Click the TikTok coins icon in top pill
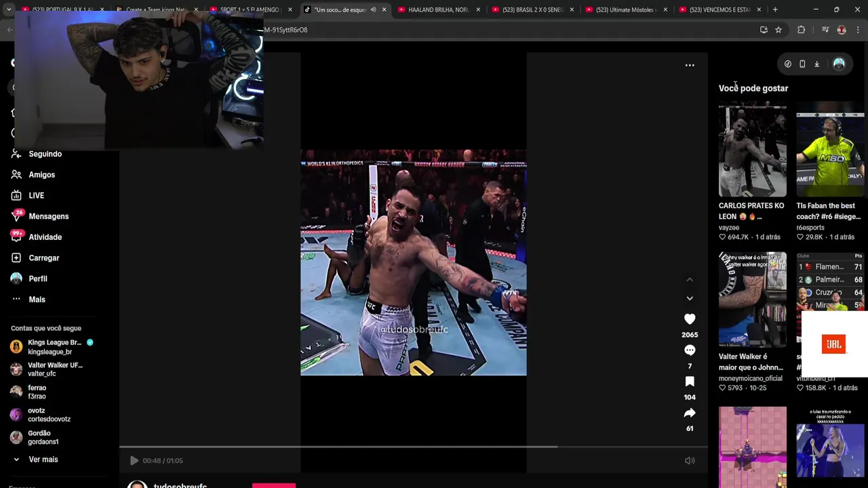The image size is (868, 488). tap(788, 64)
